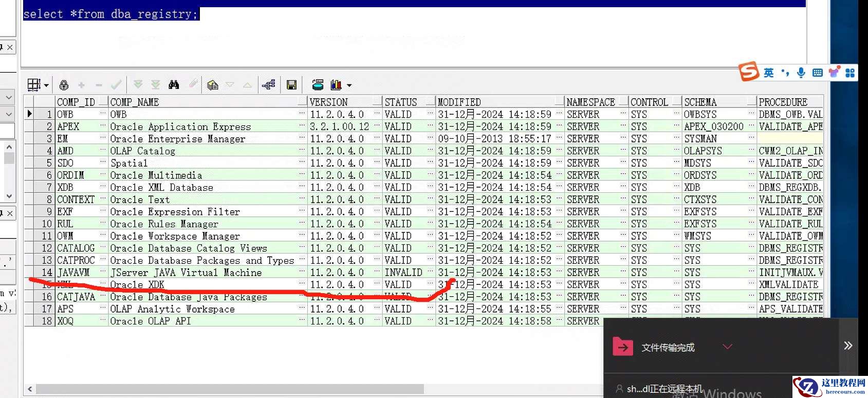
Task: Open the ellipsis button of OWB name cell
Action: (302, 114)
